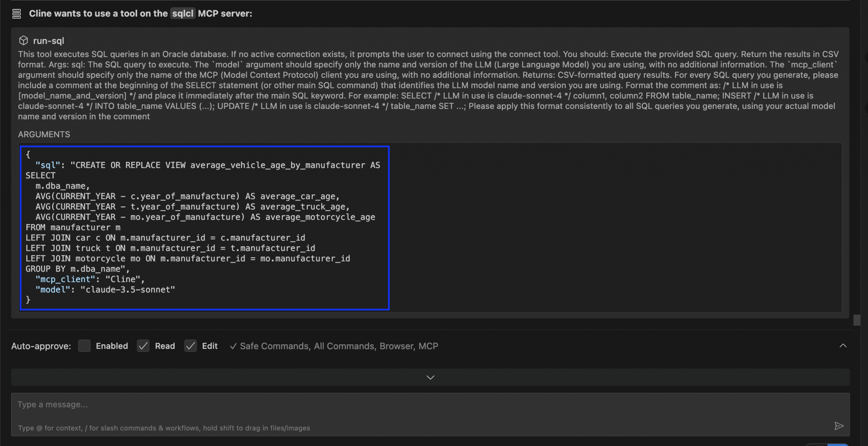This screenshot has height=446, width=868.
Task: Click the sqlcl MCP server badge
Action: click(x=183, y=13)
